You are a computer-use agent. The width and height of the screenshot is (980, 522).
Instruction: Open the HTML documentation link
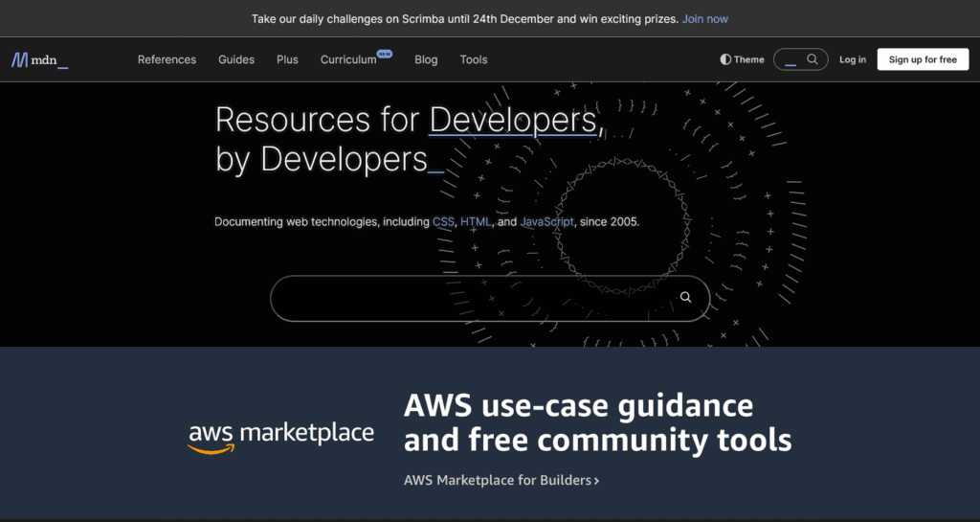tap(477, 221)
